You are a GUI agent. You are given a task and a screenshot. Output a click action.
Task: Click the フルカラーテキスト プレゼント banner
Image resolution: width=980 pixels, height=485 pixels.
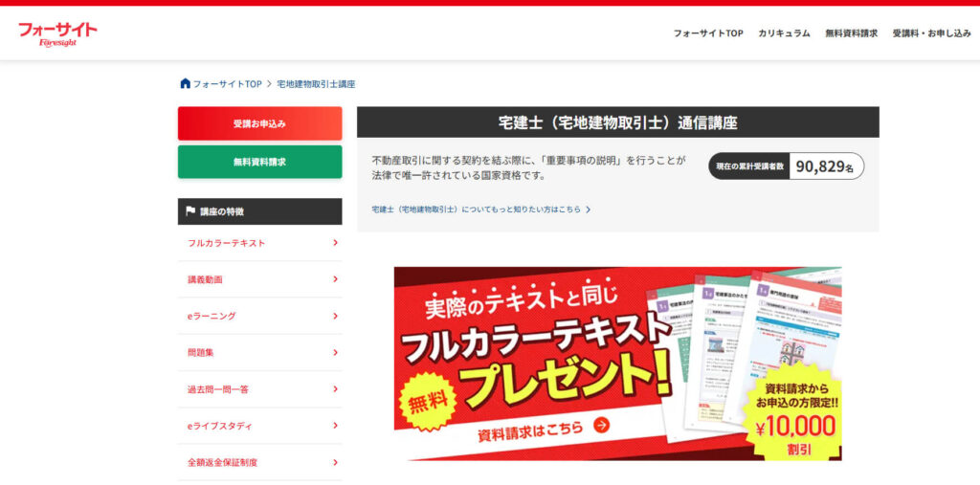click(x=617, y=364)
